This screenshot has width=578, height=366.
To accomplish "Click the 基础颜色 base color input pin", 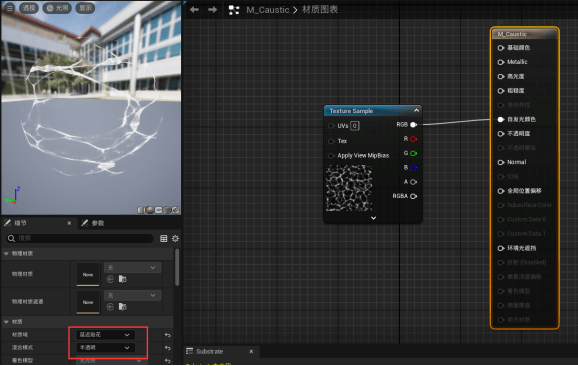I will [x=501, y=48].
